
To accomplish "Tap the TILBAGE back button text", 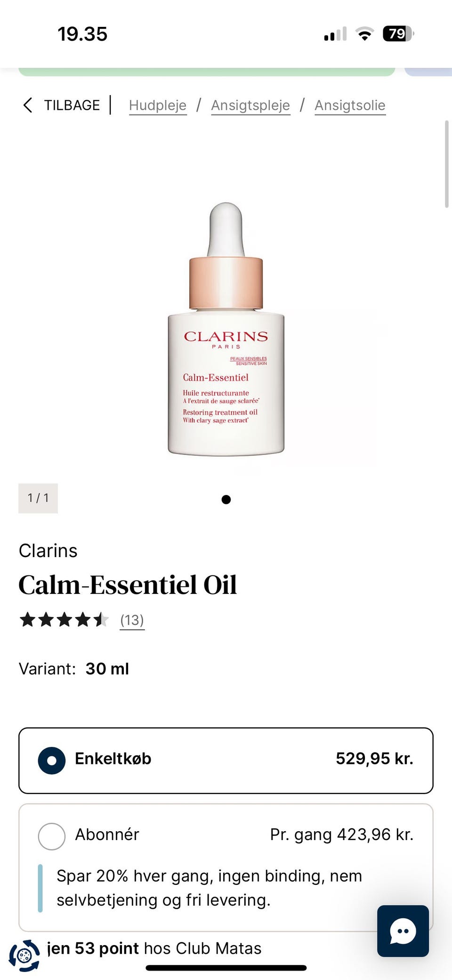I will [x=72, y=105].
